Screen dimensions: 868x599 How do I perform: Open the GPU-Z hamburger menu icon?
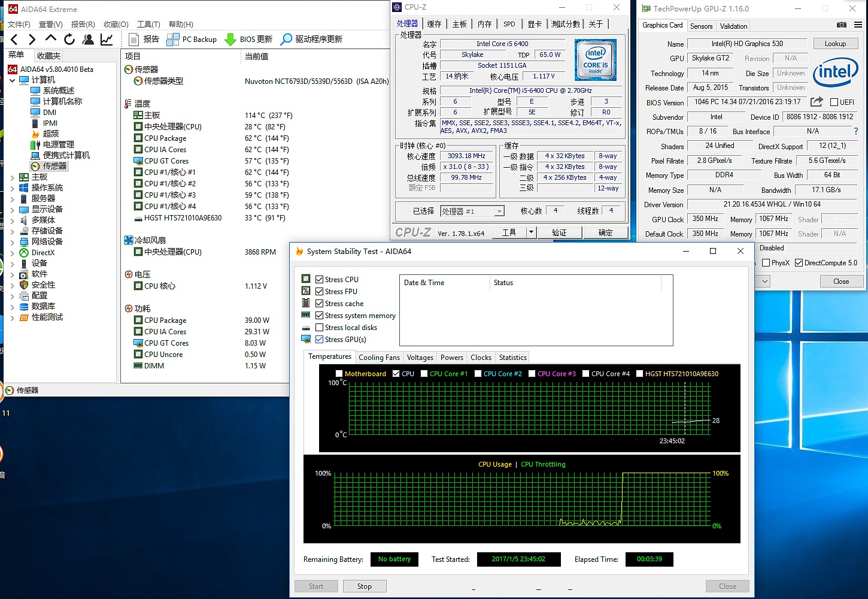pyautogui.click(x=858, y=25)
